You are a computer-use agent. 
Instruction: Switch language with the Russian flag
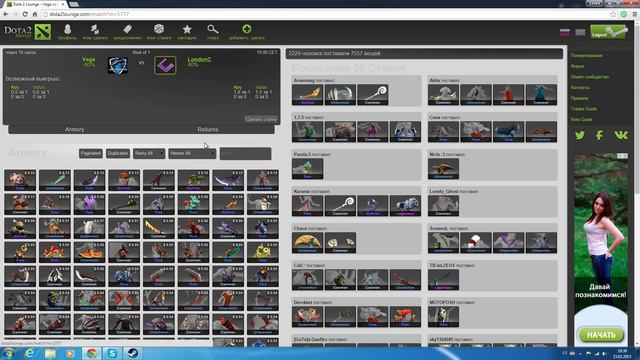tap(564, 32)
